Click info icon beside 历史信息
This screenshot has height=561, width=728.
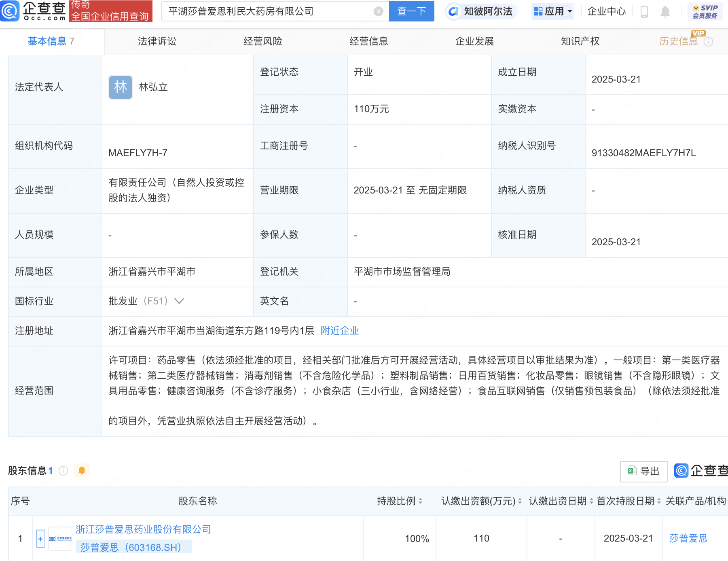pyautogui.click(x=708, y=42)
